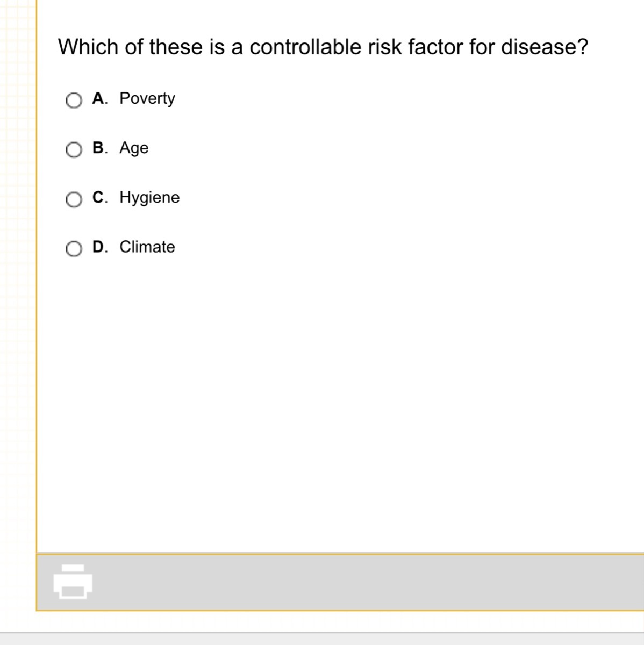Image resolution: width=644 pixels, height=645 pixels.
Task: Click the bold letter D.
Action: pos(98,246)
